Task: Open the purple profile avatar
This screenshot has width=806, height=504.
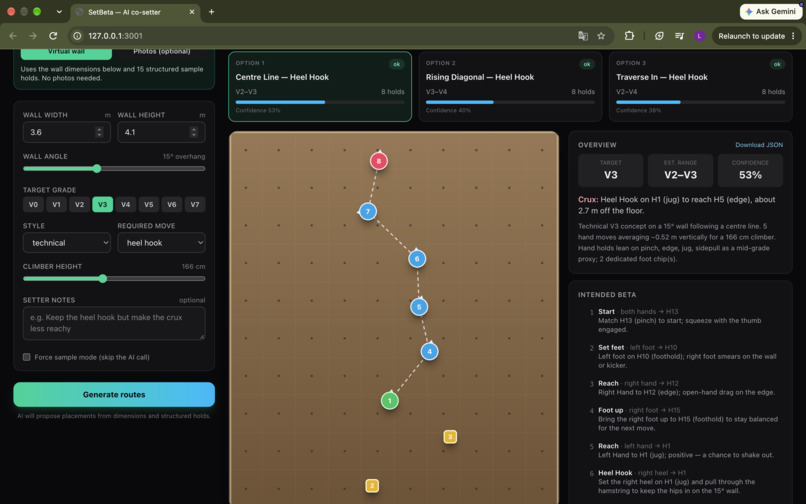Action: 699,35
